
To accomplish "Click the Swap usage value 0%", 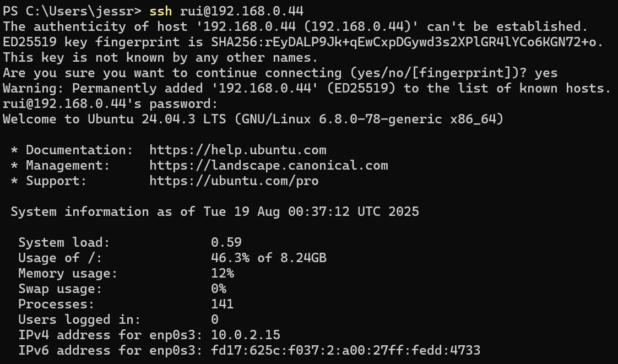I will [219, 289].
